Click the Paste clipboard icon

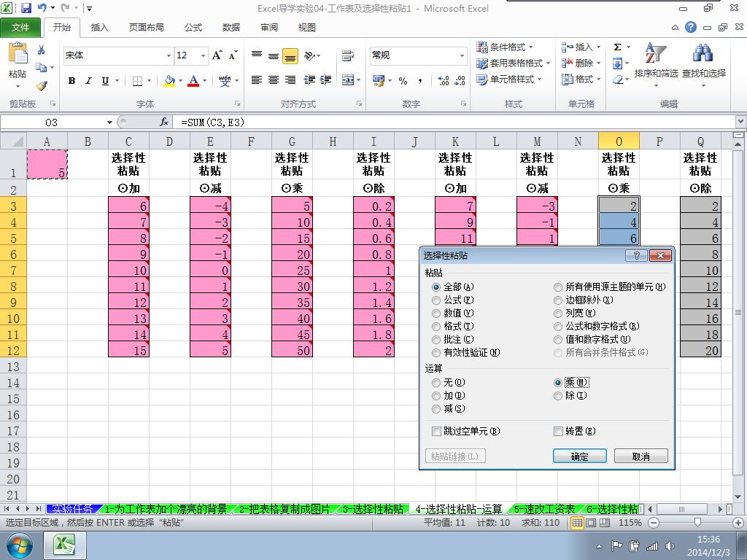[x=18, y=53]
